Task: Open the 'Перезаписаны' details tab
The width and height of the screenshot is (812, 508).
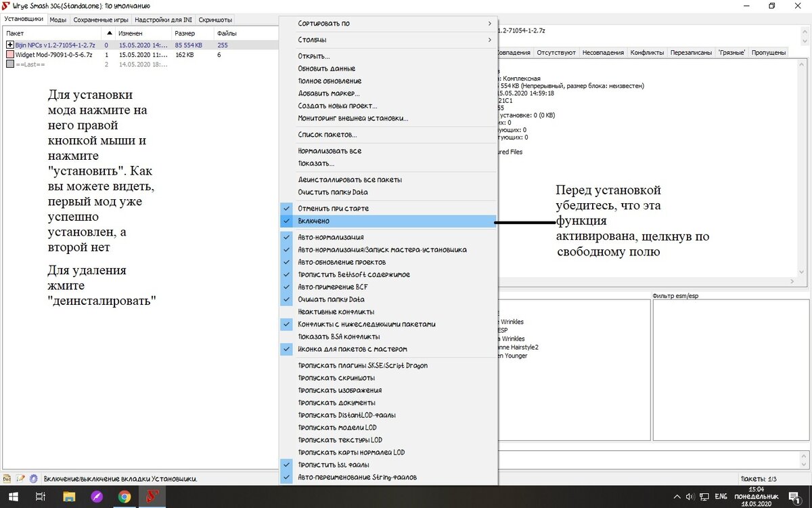Action: click(692, 52)
